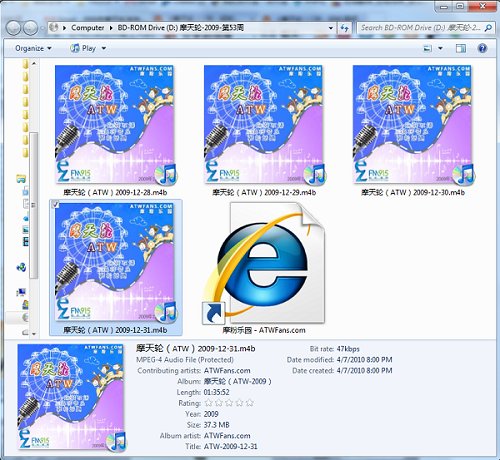Image resolution: width=500 pixels, height=460 pixels.
Task: Set rating to four stars
Action: (x=239, y=403)
